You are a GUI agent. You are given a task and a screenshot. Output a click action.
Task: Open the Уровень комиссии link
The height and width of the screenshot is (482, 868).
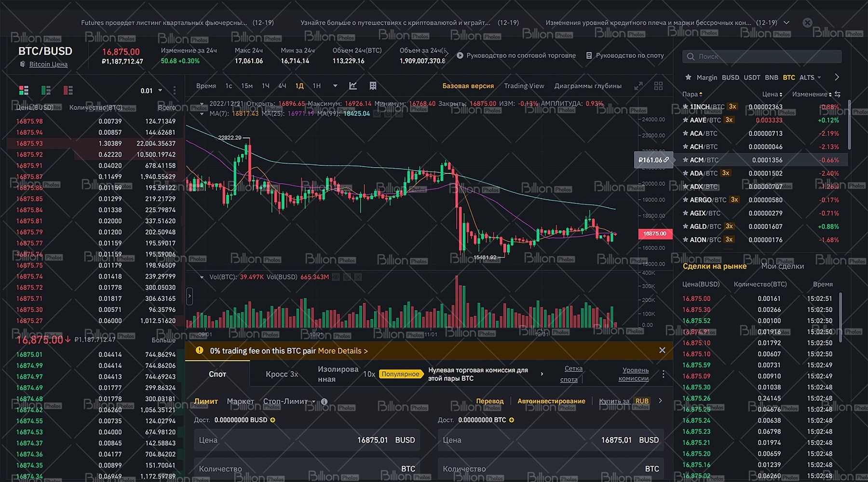634,374
